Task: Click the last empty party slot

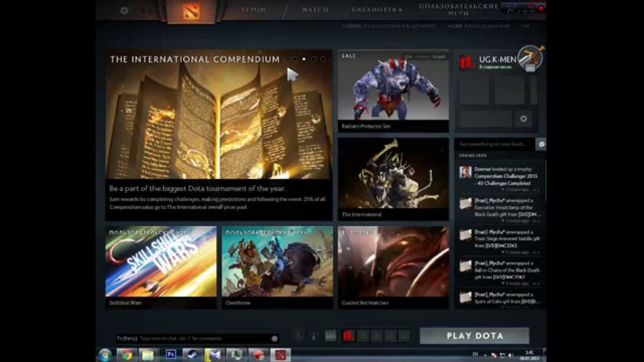Action: tap(405, 335)
